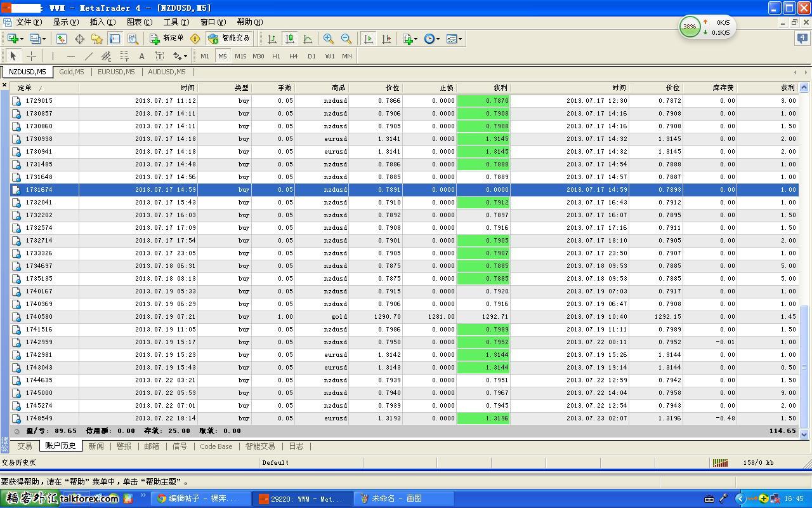Expand the periods clock dropdown arrow
Image resolution: width=812 pixels, height=508 pixels.
pos(438,39)
